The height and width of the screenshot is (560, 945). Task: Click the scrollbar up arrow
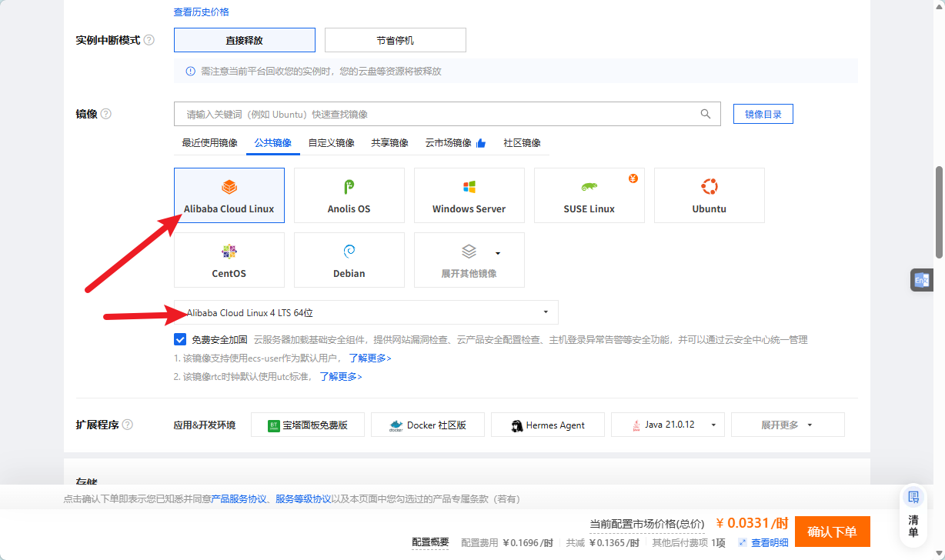click(x=939, y=5)
